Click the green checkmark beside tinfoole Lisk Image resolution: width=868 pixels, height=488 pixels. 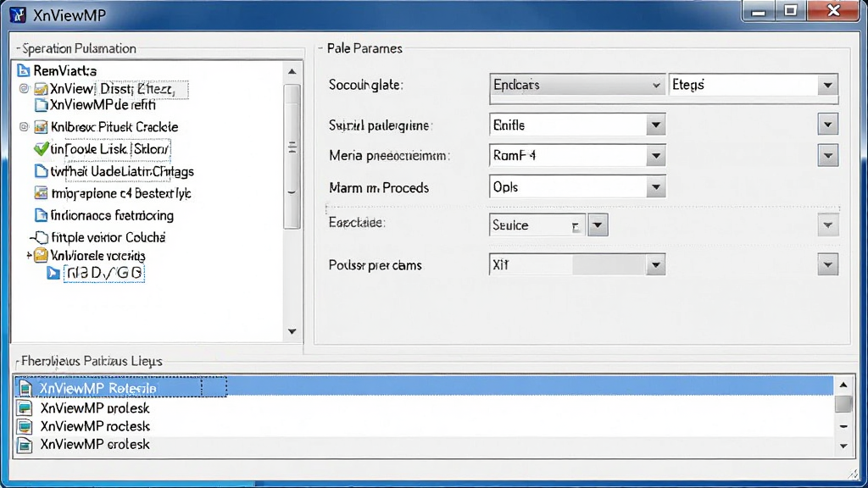pos(41,149)
